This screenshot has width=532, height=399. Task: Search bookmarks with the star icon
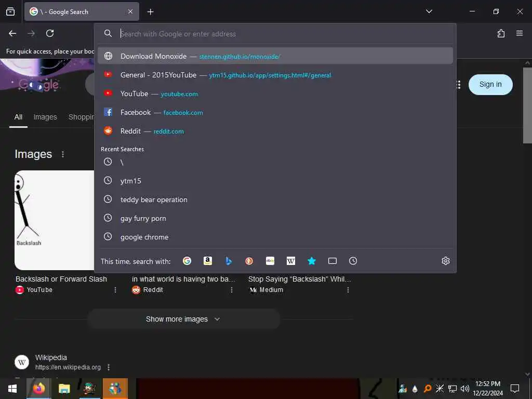[x=312, y=261]
